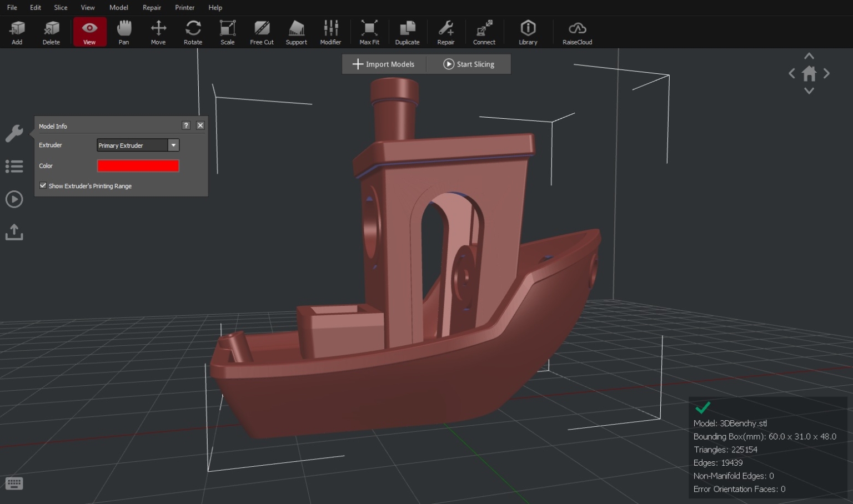The height and width of the screenshot is (504, 853).
Task: Open the Repair tool
Action: point(445,32)
